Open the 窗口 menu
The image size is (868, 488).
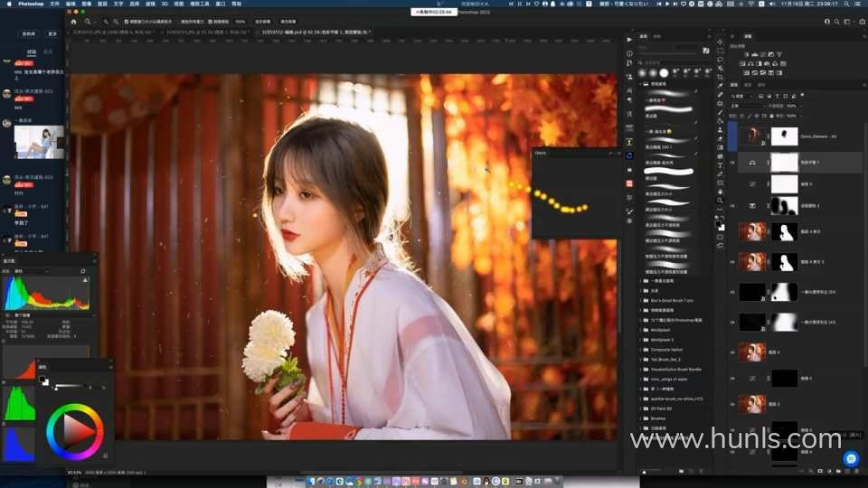(221, 4)
